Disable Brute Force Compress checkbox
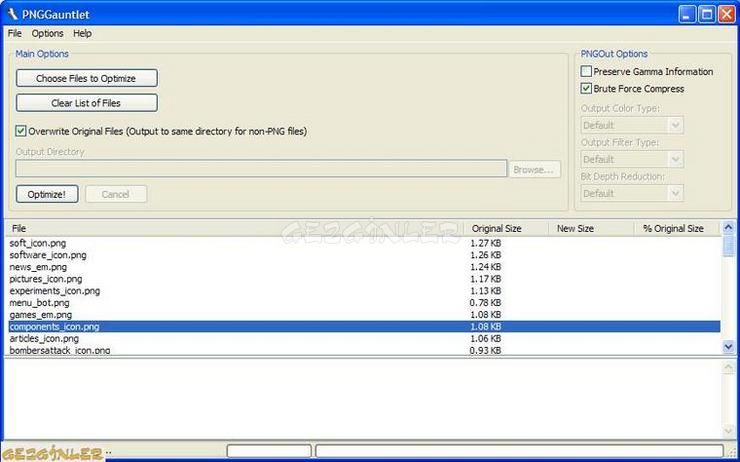Image resolution: width=740 pixels, height=462 pixels. (x=586, y=89)
